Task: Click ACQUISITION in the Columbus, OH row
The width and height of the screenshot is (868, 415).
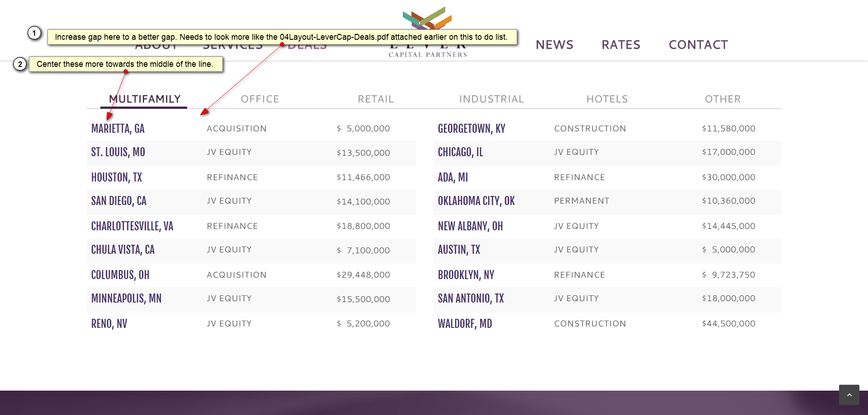Action: click(x=237, y=275)
